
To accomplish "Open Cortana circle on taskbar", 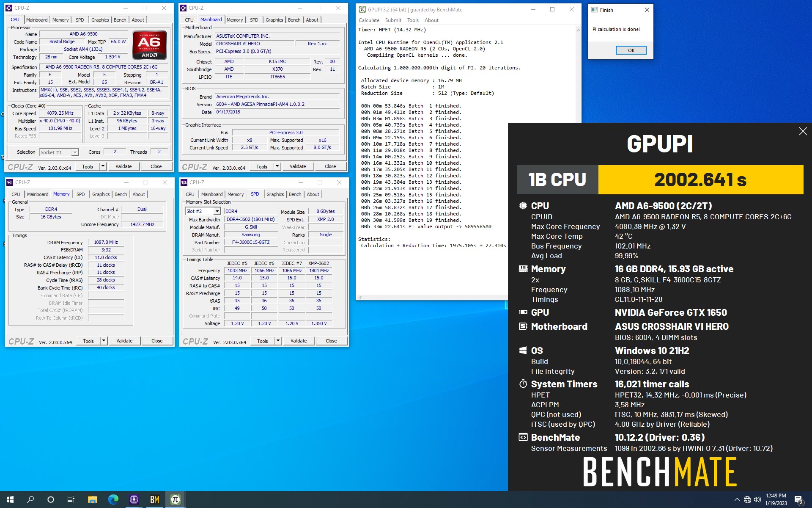I will point(51,500).
